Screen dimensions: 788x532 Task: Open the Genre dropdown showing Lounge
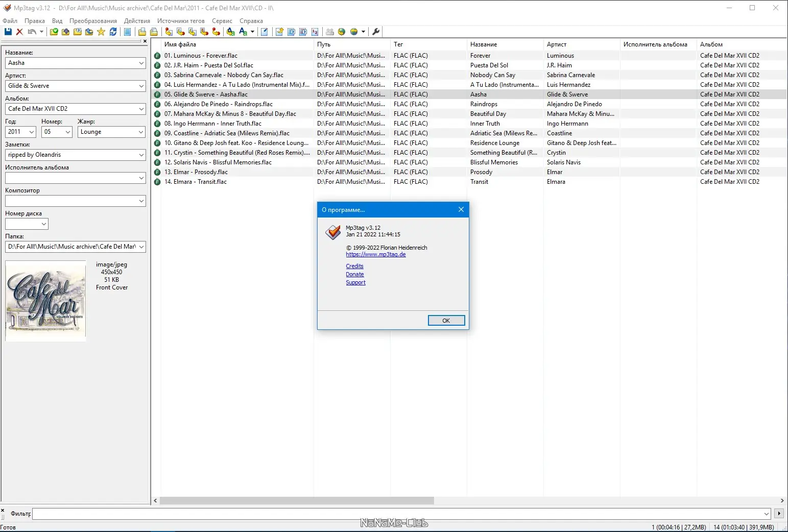pos(142,132)
